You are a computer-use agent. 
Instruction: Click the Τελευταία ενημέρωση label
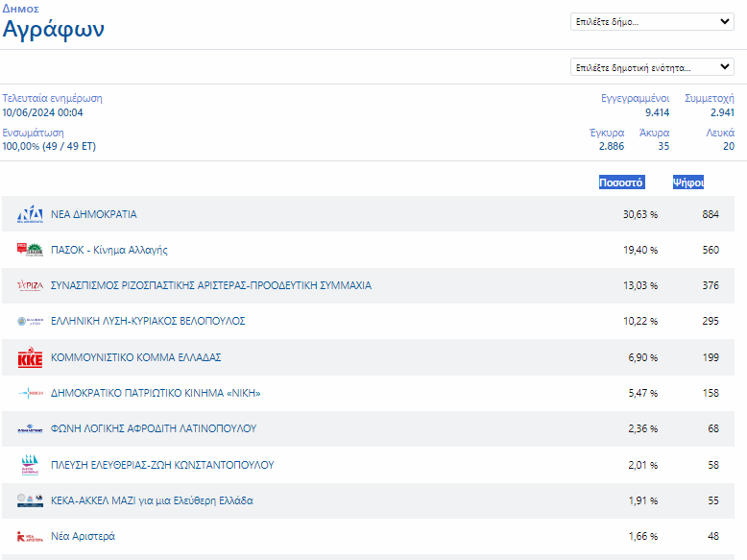(52, 98)
